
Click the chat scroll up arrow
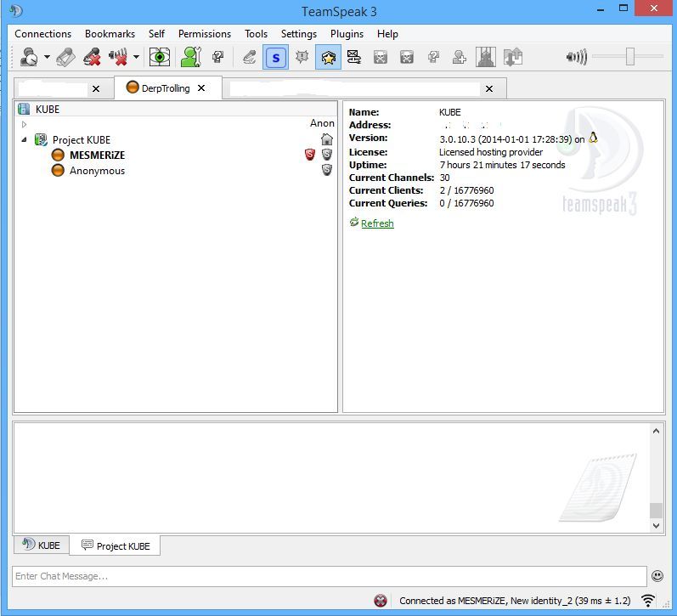click(656, 431)
